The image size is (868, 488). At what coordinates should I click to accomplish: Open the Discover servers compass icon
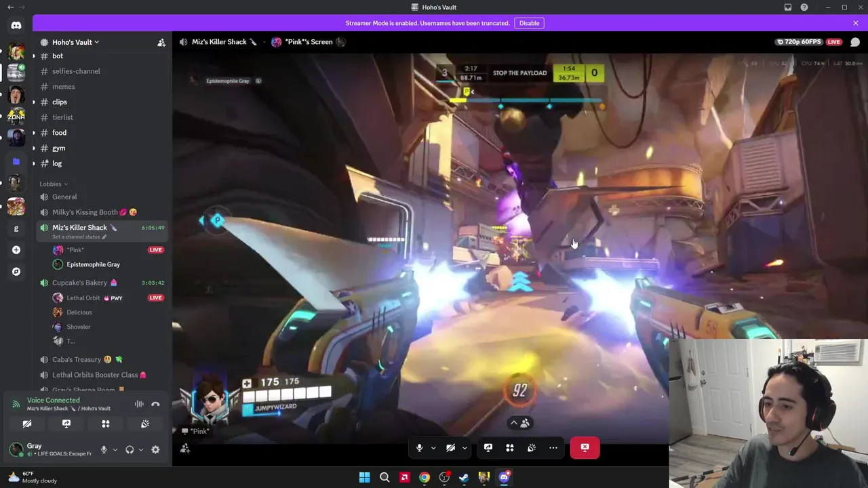click(16, 272)
